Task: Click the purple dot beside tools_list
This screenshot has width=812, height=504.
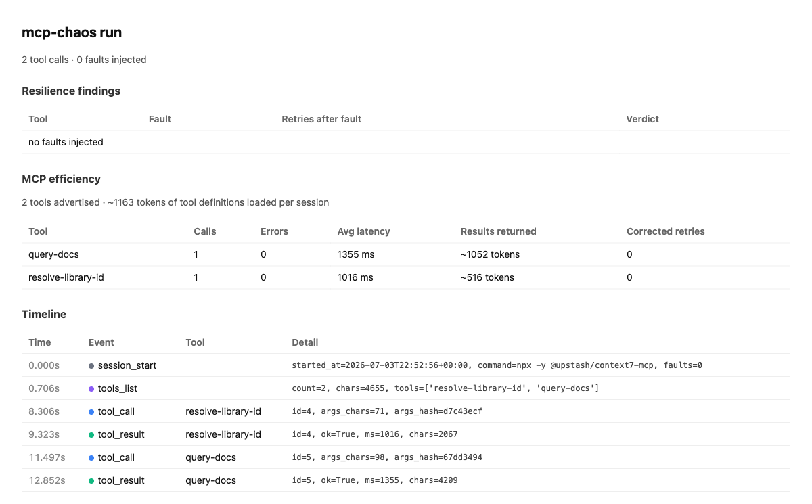Action: tap(91, 389)
